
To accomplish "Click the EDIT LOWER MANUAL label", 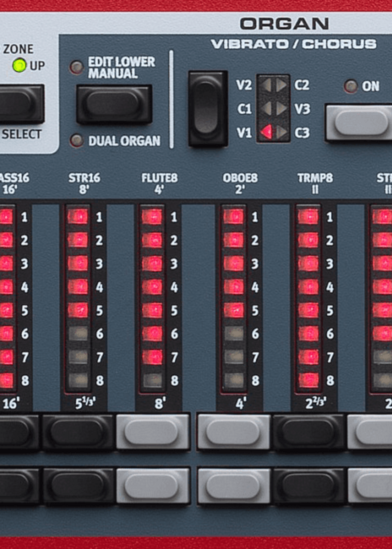I will [x=122, y=68].
